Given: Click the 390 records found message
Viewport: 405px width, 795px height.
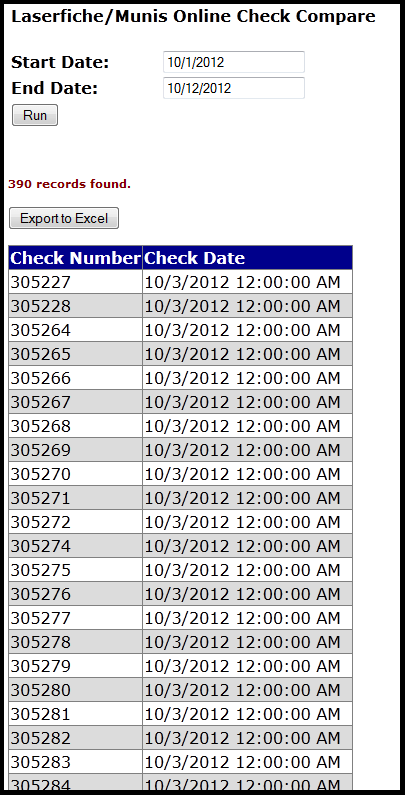Looking at the screenshot, I should pos(69,184).
